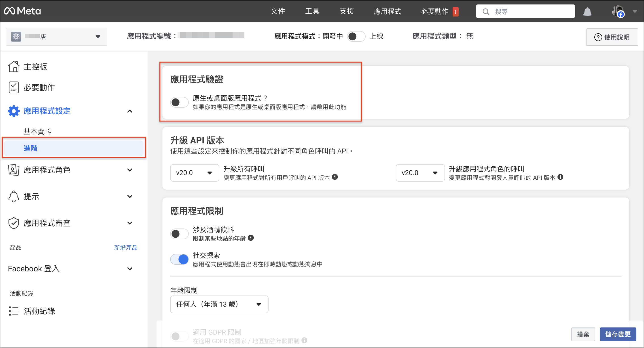
Task: Click the 主控板 home icon
Action: (x=13, y=67)
